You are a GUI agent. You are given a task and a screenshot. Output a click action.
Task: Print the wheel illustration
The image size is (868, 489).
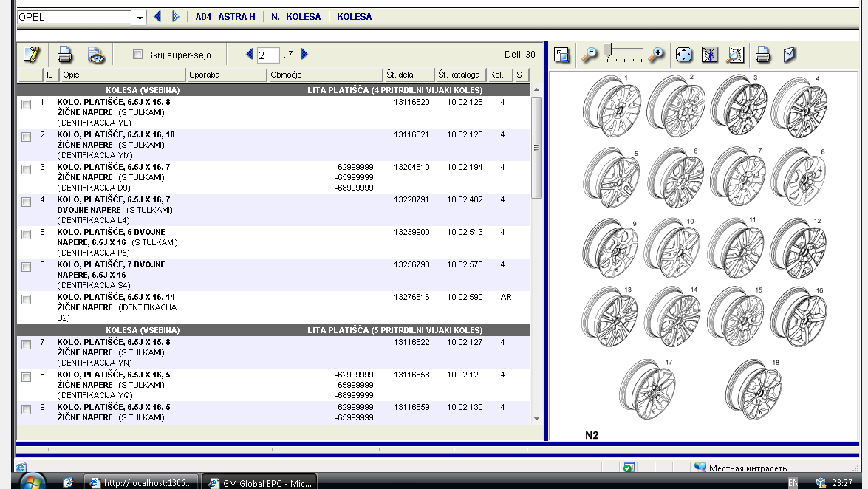tap(763, 54)
